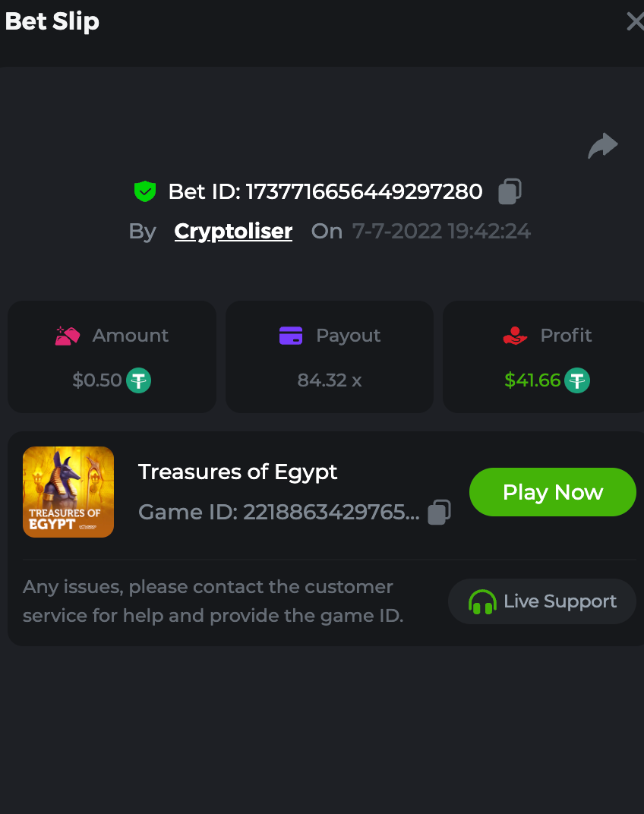
Task: Select the Bet ID number text
Action: click(364, 191)
